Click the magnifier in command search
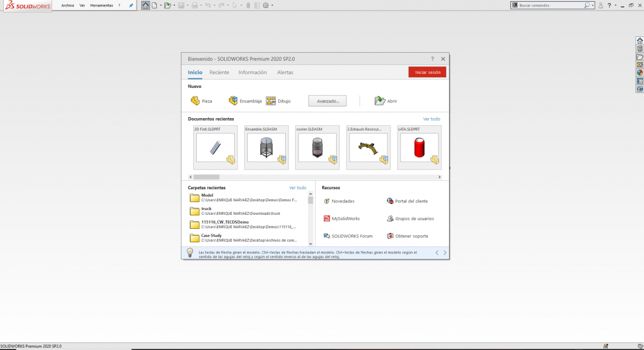644x350 pixels. pos(587,5)
